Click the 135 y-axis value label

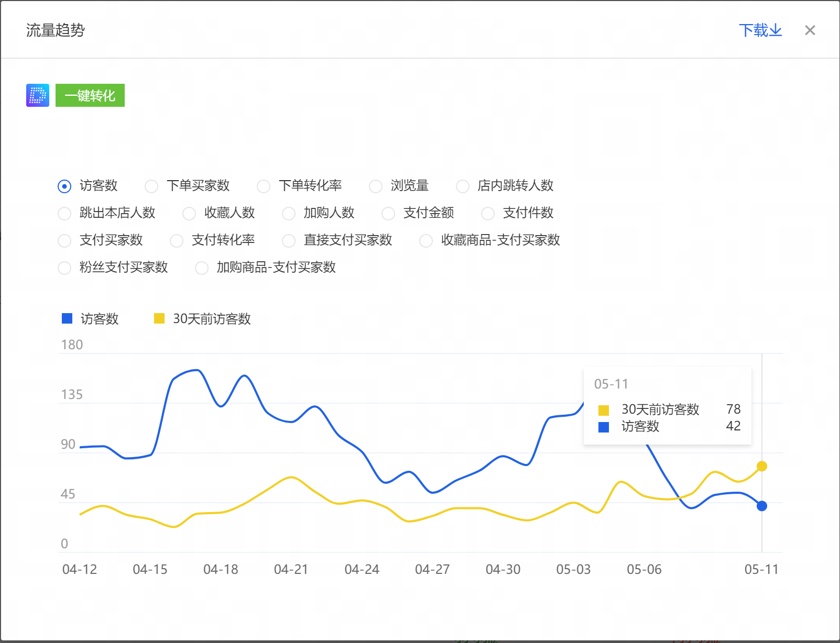72,394
